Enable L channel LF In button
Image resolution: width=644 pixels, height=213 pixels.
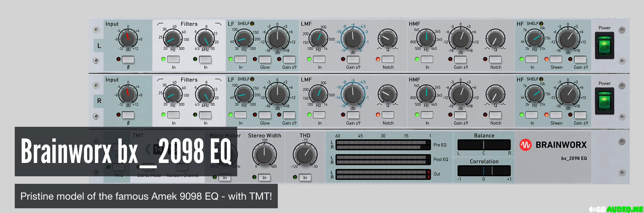point(241,59)
